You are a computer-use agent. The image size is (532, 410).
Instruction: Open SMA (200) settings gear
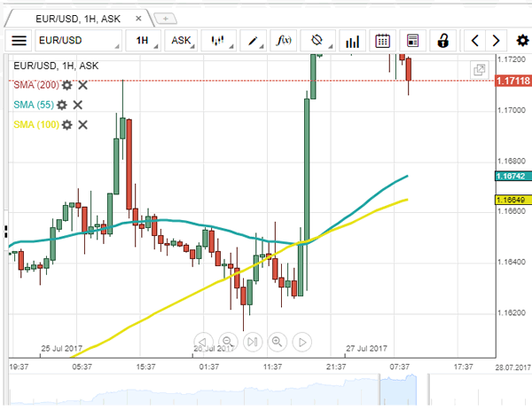coord(66,85)
